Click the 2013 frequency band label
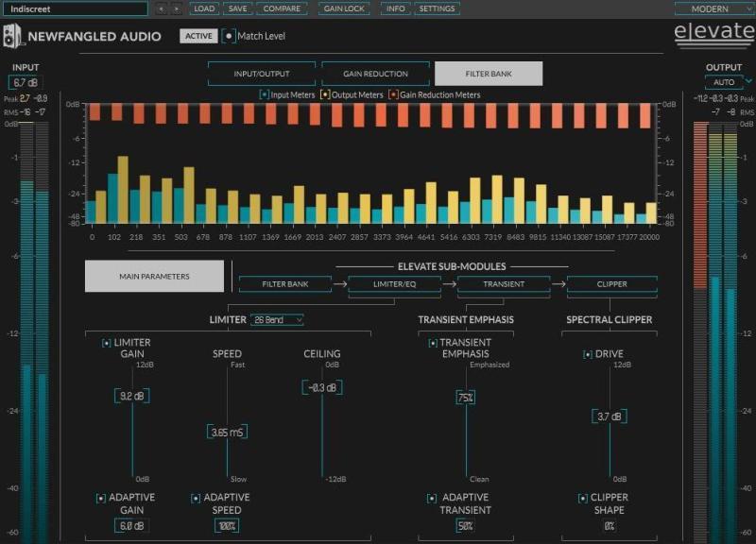 pyautogui.click(x=315, y=237)
